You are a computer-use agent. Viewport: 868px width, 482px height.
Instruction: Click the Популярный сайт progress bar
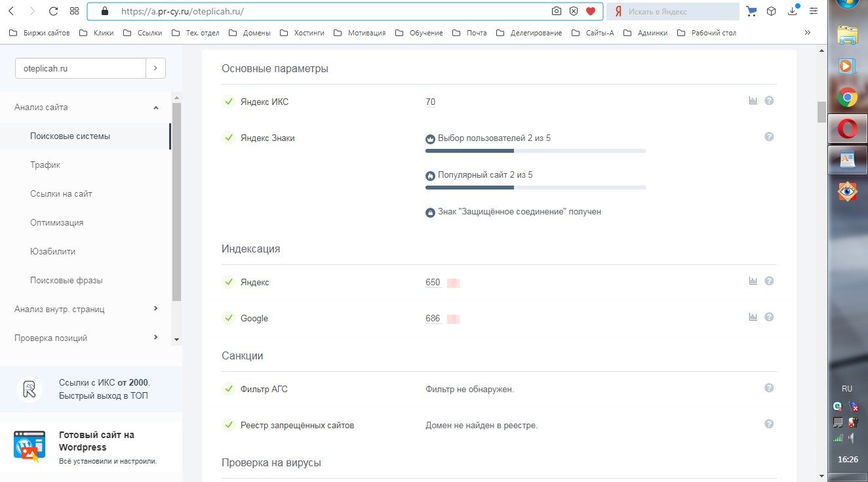tap(536, 188)
